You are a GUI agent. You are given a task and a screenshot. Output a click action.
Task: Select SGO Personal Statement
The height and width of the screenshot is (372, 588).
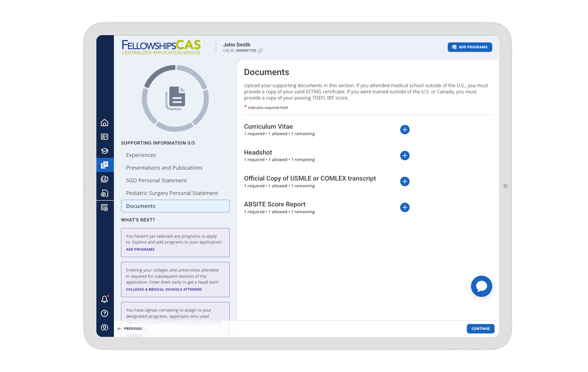click(156, 180)
